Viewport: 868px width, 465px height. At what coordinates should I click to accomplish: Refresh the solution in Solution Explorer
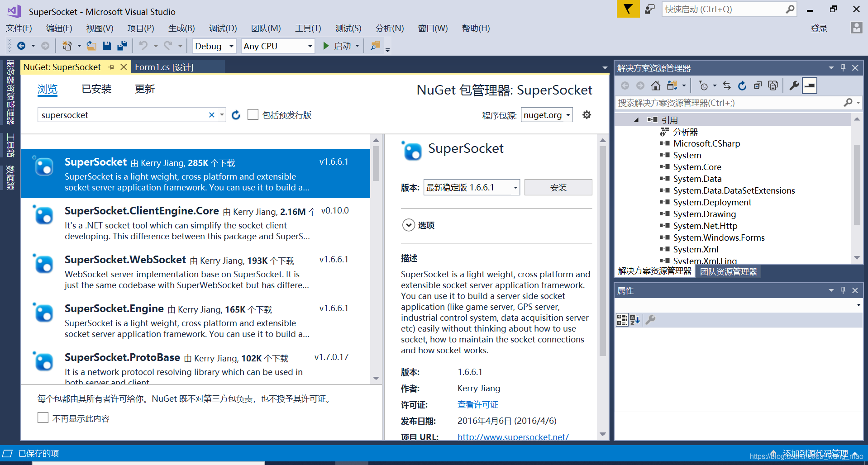click(x=742, y=85)
